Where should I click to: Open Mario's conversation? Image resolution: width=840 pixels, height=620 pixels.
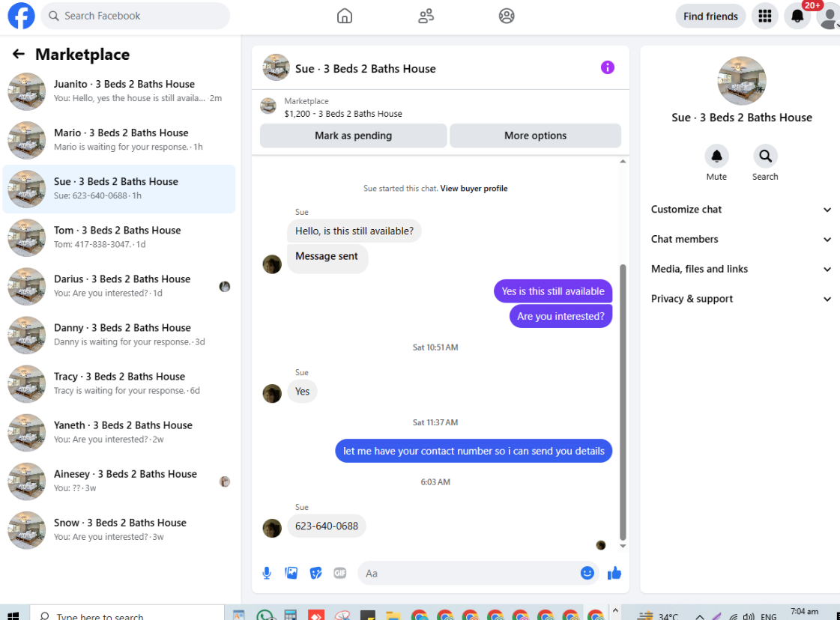(119, 140)
